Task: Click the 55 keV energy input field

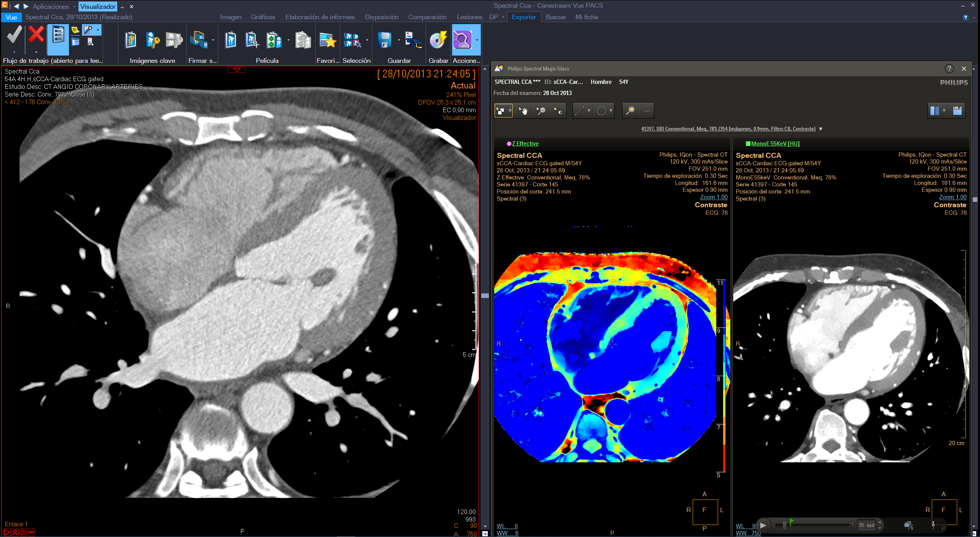Action: click(867, 525)
